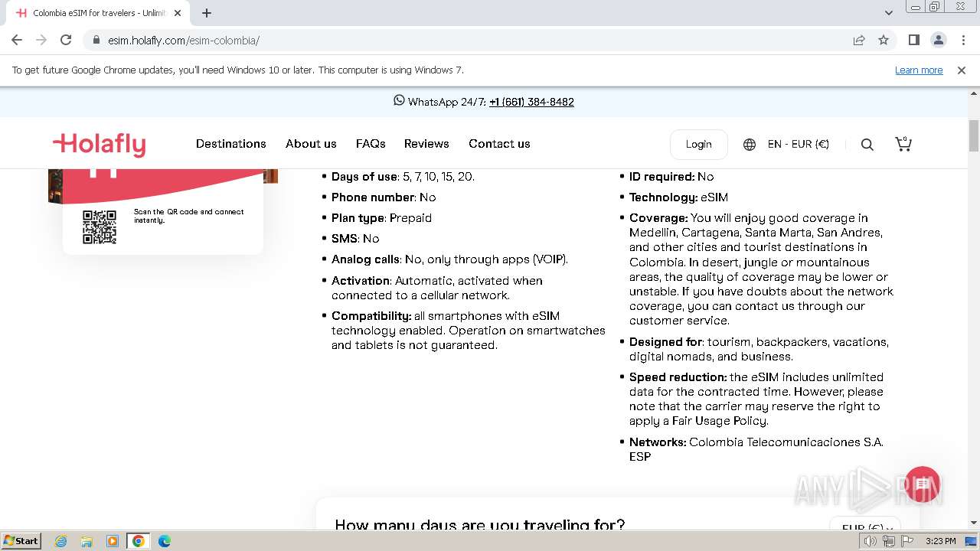The width and height of the screenshot is (980, 551).
Task: Bookmark this page with star icon
Action: [884, 40]
